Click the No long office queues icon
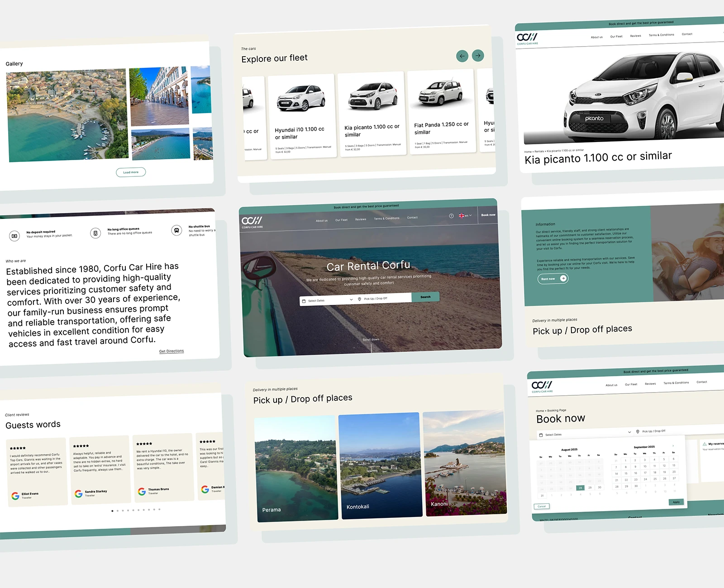The image size is (724, 588). coord(95,233)
